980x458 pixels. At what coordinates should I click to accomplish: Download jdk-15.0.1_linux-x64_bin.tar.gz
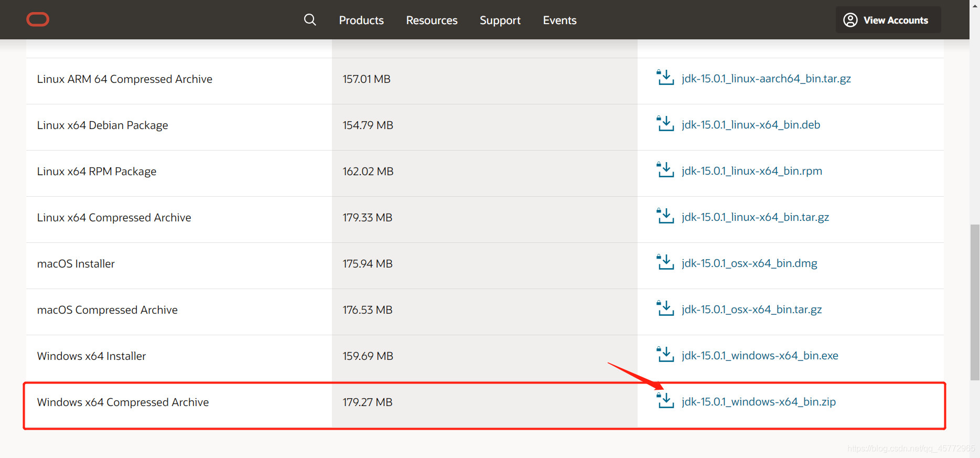(756, 217)
